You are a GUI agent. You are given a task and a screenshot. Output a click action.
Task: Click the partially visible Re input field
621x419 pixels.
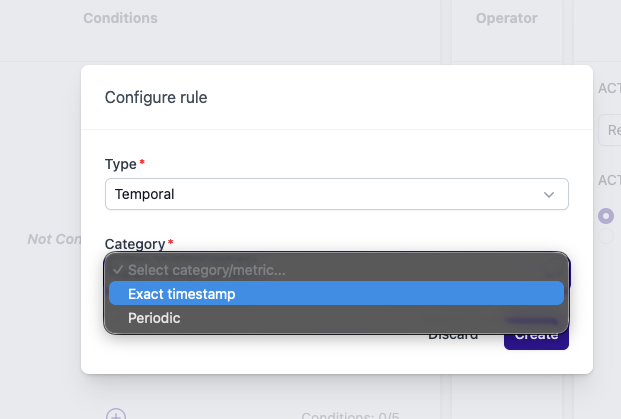(x=610, y=130)
